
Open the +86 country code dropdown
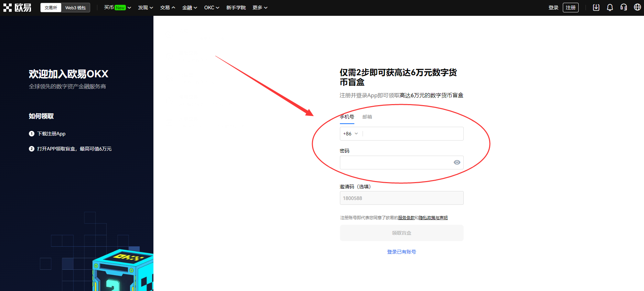pos(351,134)
